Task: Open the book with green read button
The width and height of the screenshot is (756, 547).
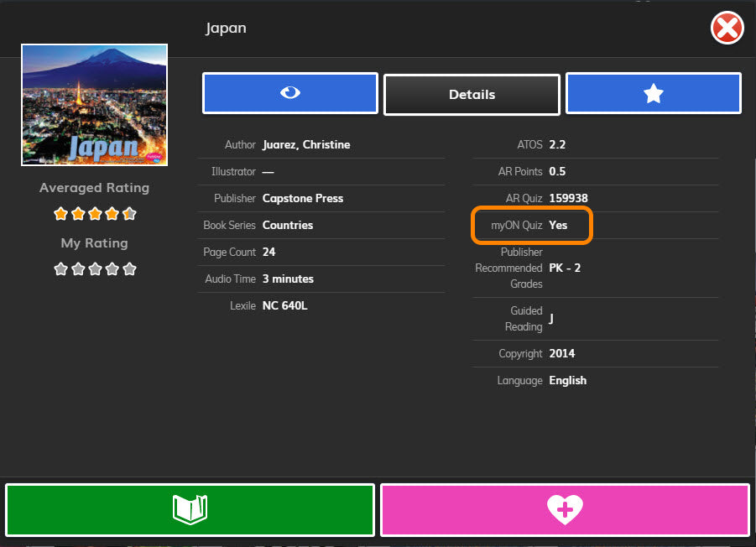Action: tap(190, 509)
